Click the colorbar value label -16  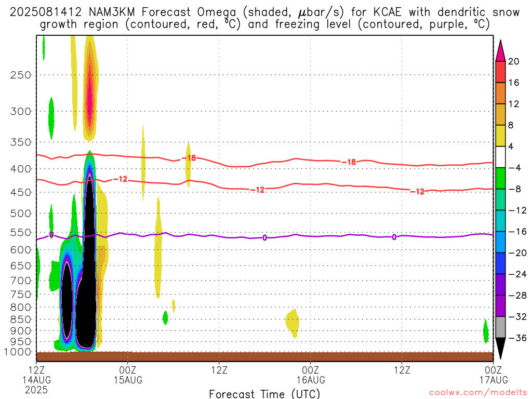click(517, 232)
